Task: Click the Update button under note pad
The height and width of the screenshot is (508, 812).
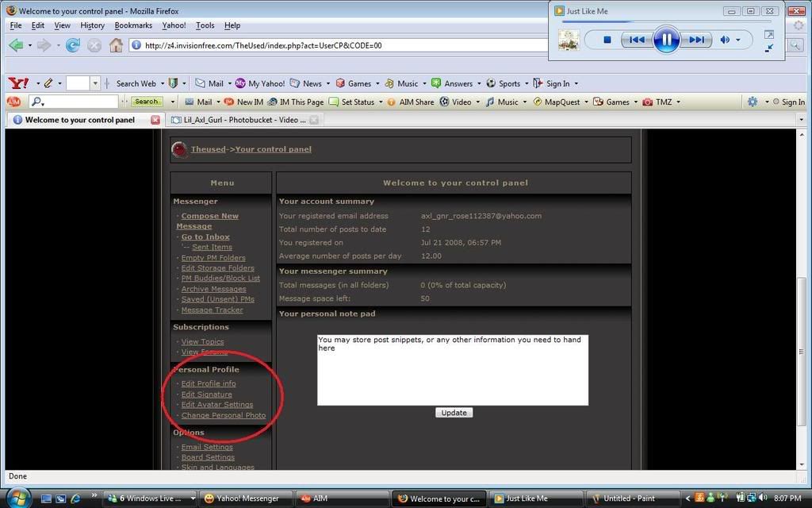Action: click(454, 413)
